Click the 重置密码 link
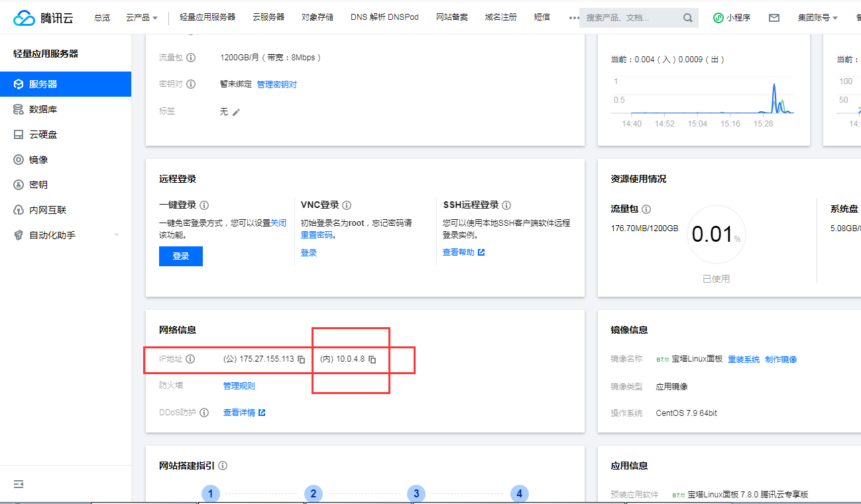The image size is (861, 504). [x=317, y=235]
